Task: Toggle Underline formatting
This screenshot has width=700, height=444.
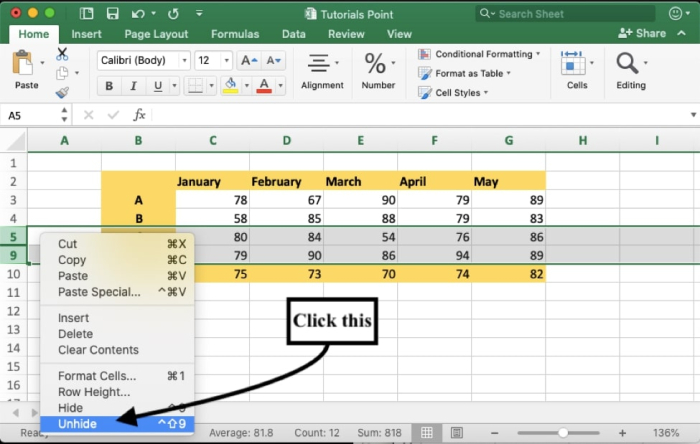Action: click(158, 86)
